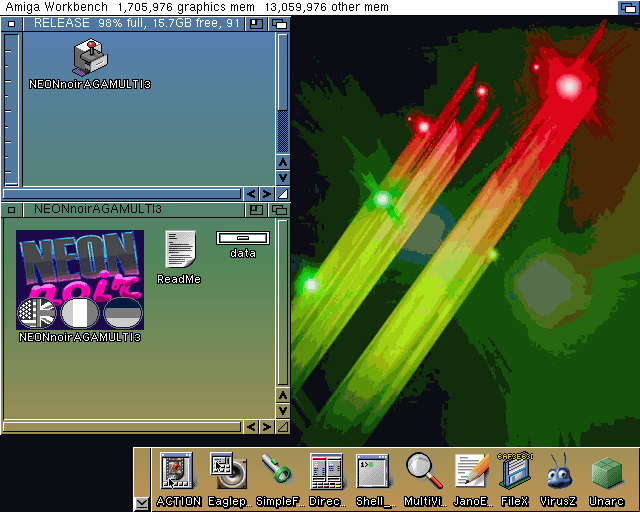Close the RELEASE window
The image size is (640, 512).
(x=11, y=24)
